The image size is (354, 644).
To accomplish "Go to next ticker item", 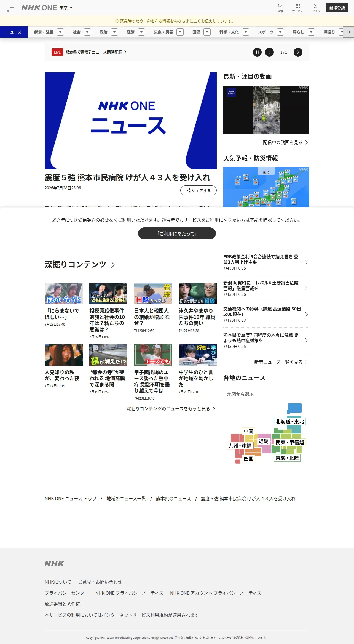I will (298, 52).
